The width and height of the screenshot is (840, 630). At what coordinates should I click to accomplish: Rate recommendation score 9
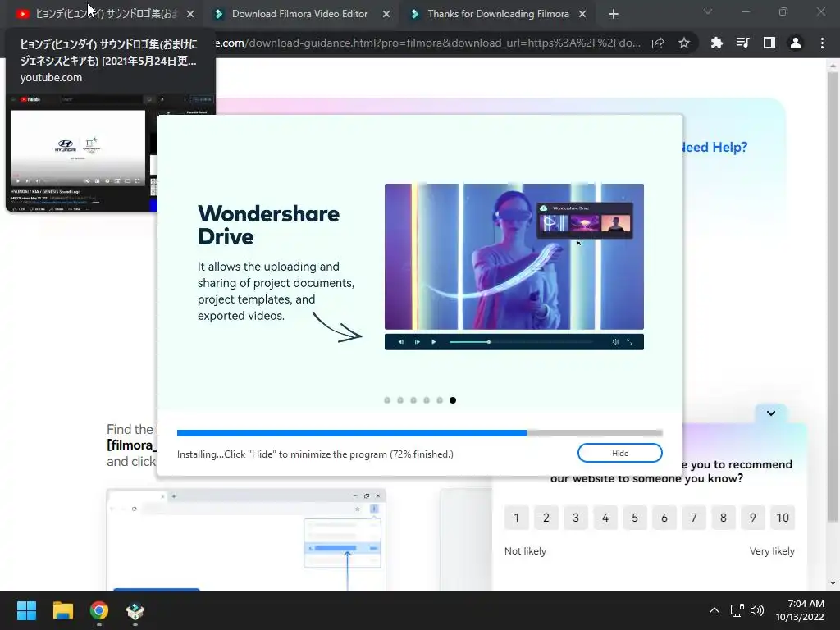coord(753,518)
